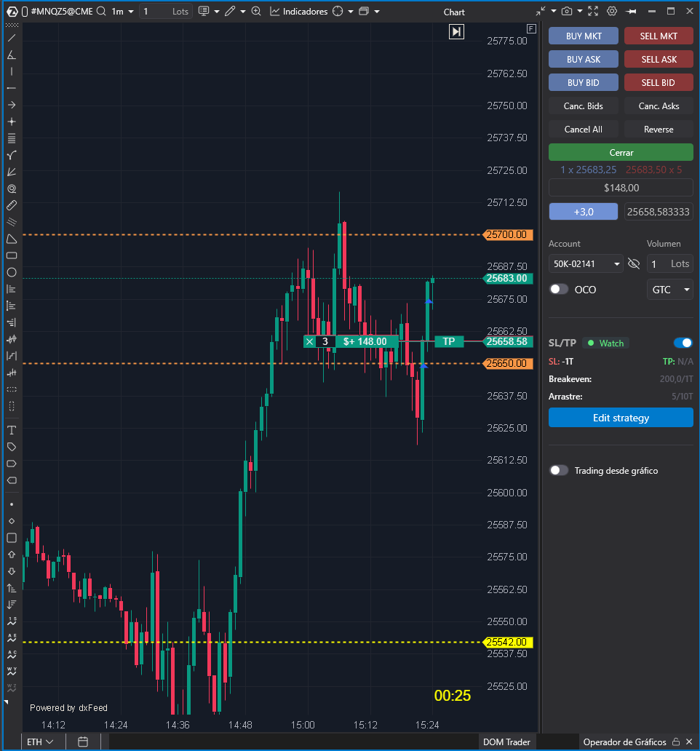Image resolution: width=700 pixels, height=751 pixels.
Task: Enable Trading desde gráfico switch
Action: 559,470
